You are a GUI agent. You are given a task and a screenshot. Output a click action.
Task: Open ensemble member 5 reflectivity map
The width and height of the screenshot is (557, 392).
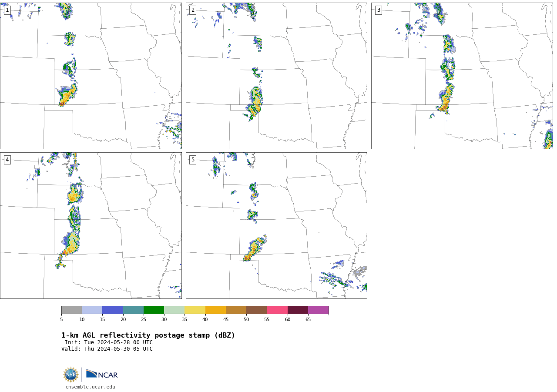pyautogui.click(x=276, y=225)
